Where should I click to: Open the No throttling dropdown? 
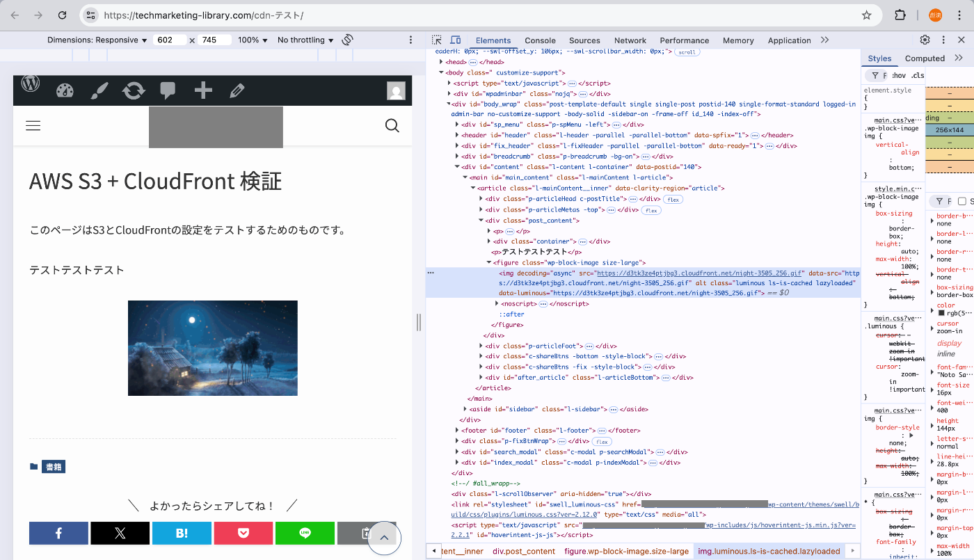305,40
